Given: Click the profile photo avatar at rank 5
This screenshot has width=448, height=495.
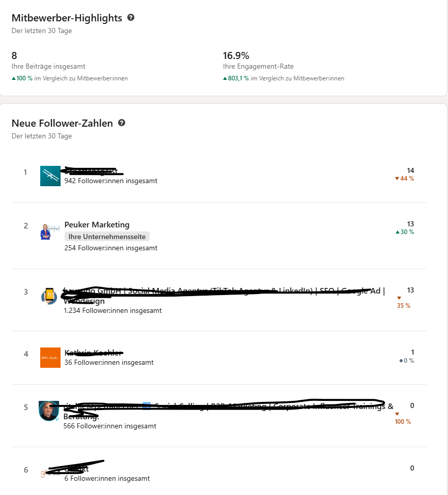Looking at the screenshot, I should [x=49, y=411].
